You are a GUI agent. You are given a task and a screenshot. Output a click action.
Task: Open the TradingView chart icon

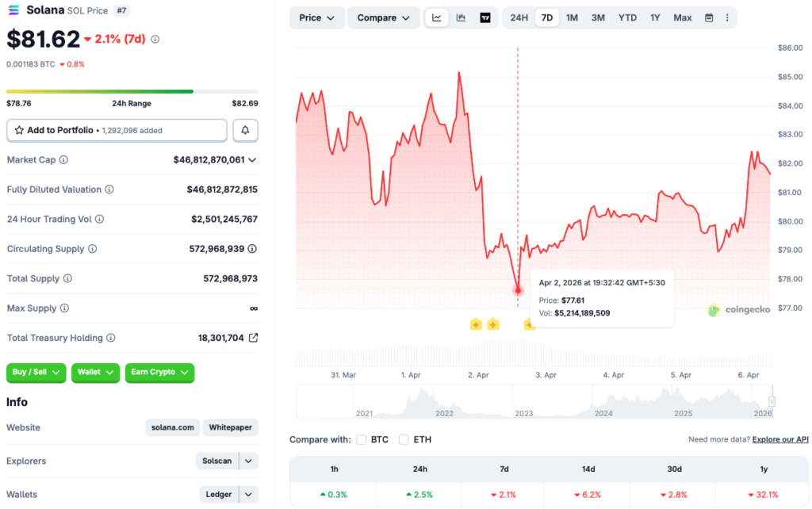[x=485, y=17]
